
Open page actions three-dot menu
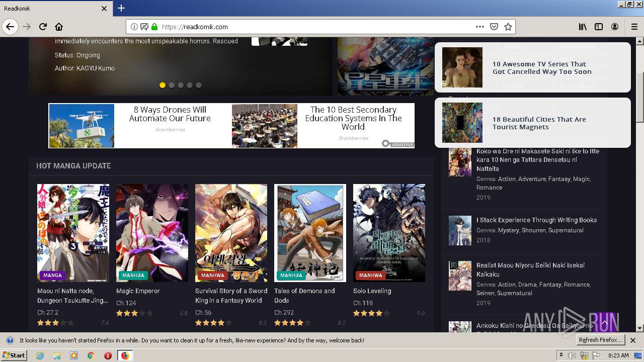pyautogui.click(x=479, y=27)
